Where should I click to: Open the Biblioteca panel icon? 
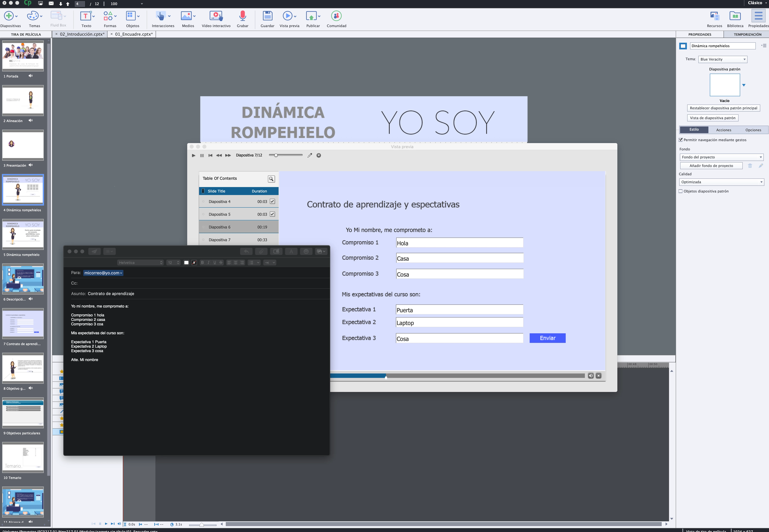[735, 16]
